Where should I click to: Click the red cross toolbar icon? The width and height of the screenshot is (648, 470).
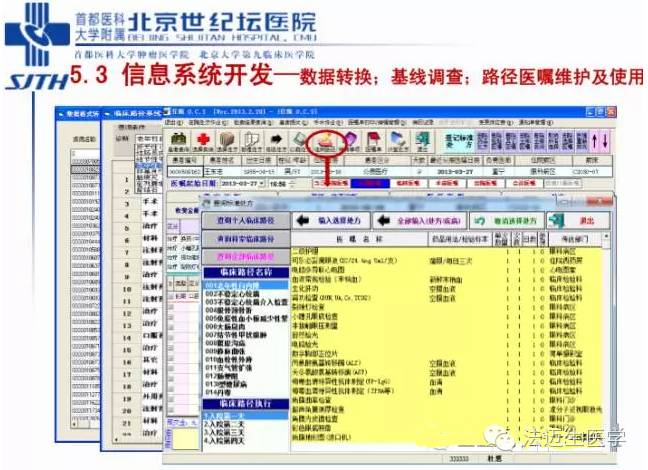click(203, 141)
